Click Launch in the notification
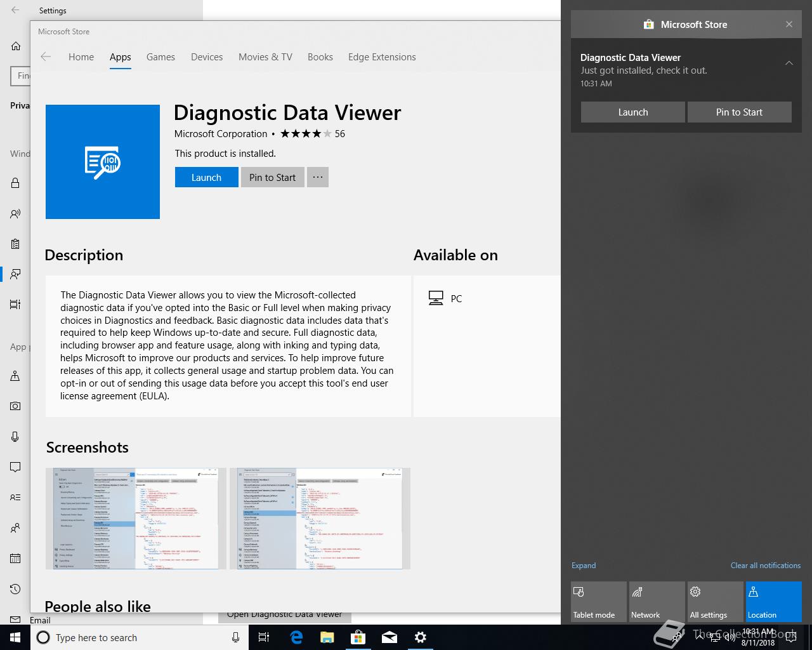This screenshot has height=650, width=812. click(x=633, y=112)
